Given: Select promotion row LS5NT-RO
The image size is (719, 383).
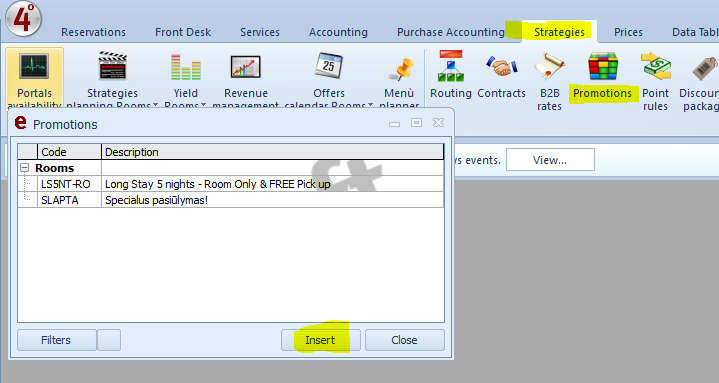Looking at the screenshot, I should pyautogui.click(x=231, y=184).
